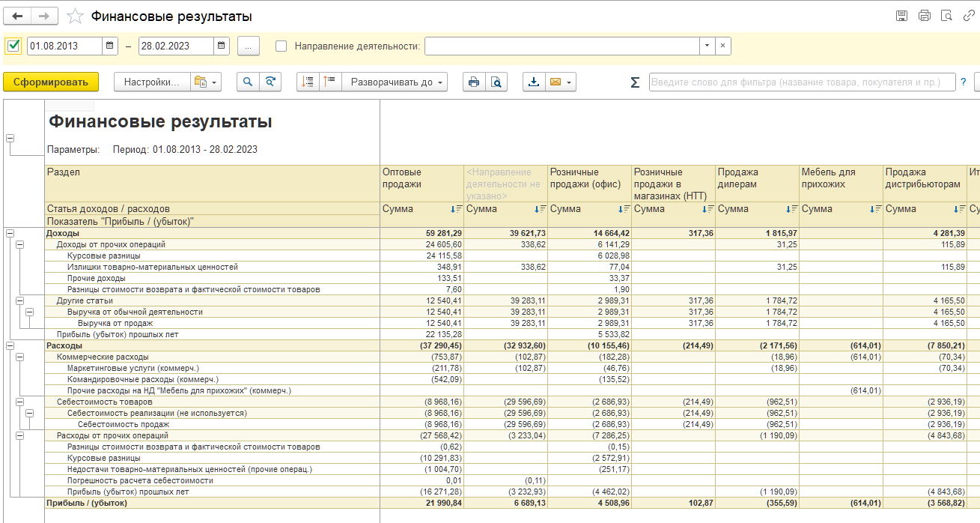Add report to favorites with star icon
The image size is (980, 523).
pos(75,16)
